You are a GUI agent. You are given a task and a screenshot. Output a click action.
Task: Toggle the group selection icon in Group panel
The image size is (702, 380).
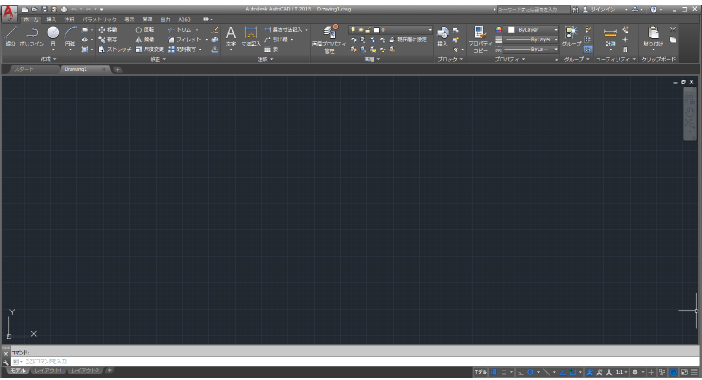[x=588, y=49]
